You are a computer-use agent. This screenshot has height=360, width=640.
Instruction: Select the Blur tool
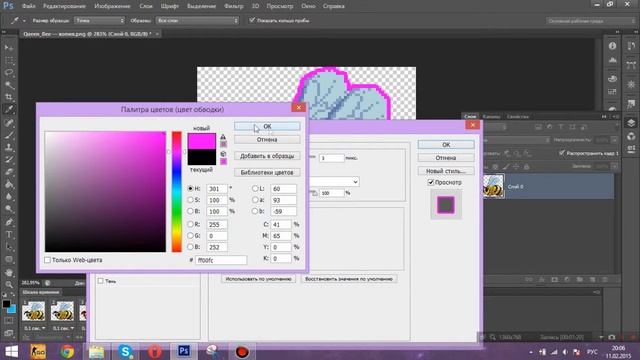pyautogui.click(x=9, y=196)
